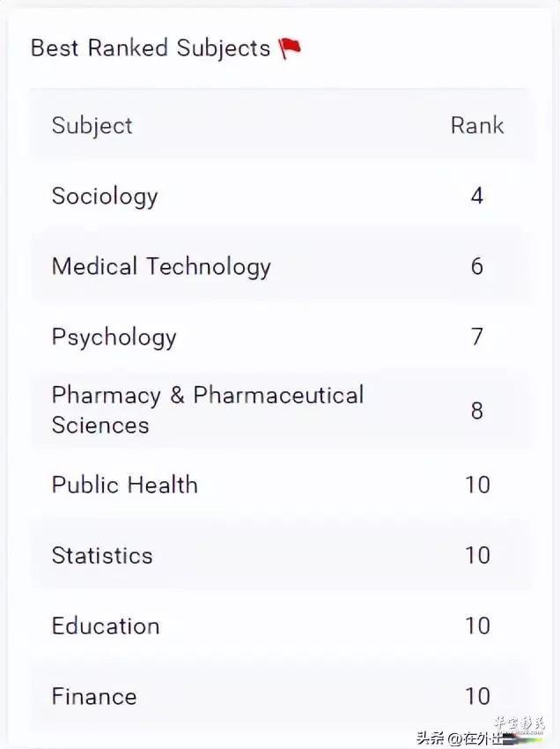The image size is (560, 749).
Task: Select the Psychology subject
Action: click(x=114, y=337)
